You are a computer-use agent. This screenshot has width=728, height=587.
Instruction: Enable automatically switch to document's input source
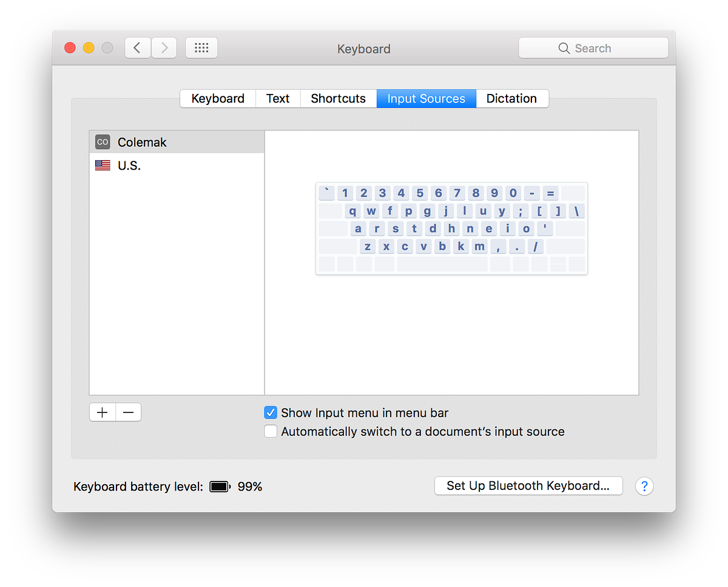click(x=270, y=431)
